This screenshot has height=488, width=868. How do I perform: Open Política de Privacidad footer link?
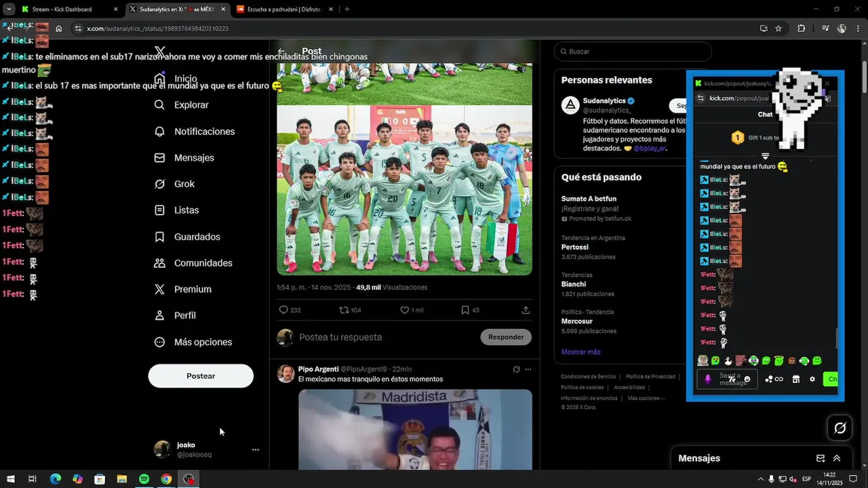[650, 377]
